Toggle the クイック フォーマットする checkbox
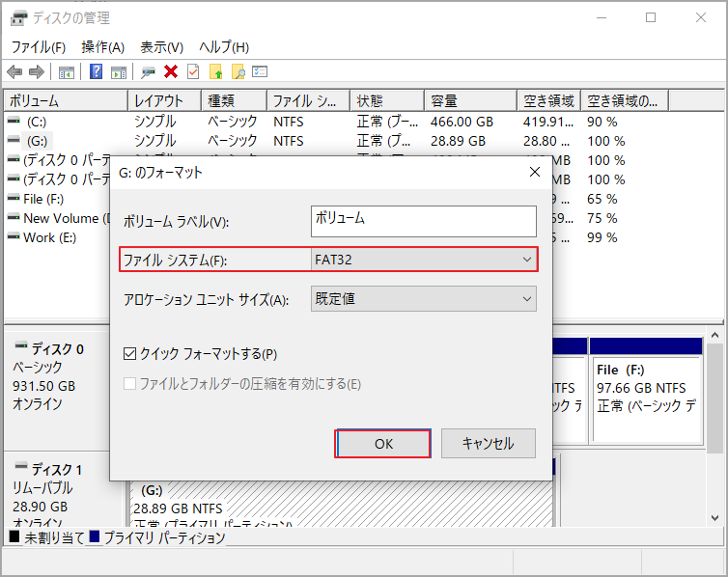Viewport: 728px width, 577px height. coord(129,354)
